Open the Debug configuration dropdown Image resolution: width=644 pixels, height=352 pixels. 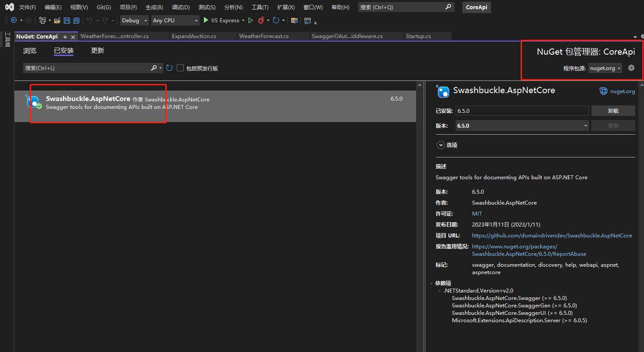tap(134, 20)
